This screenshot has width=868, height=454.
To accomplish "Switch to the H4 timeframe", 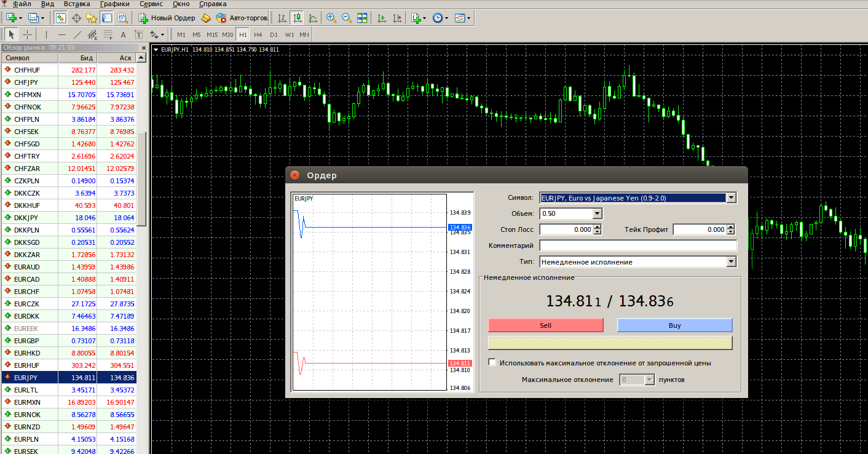I will tap(258, 34).
